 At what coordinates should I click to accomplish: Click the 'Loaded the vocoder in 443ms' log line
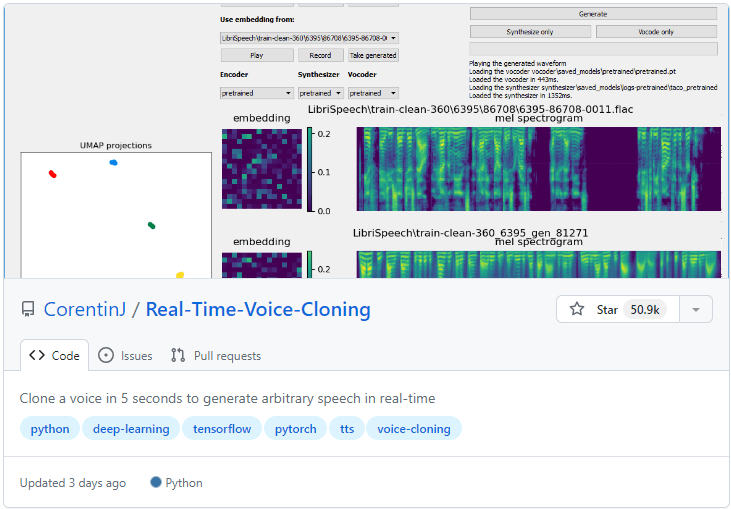514,79
